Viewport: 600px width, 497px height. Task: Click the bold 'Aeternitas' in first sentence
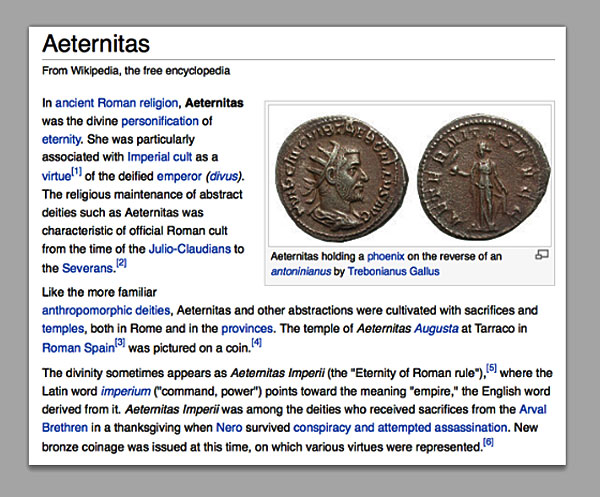214,103
